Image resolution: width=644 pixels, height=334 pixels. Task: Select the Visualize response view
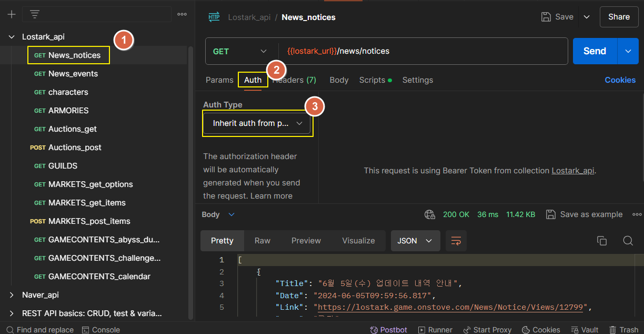[x=358, y=241]
